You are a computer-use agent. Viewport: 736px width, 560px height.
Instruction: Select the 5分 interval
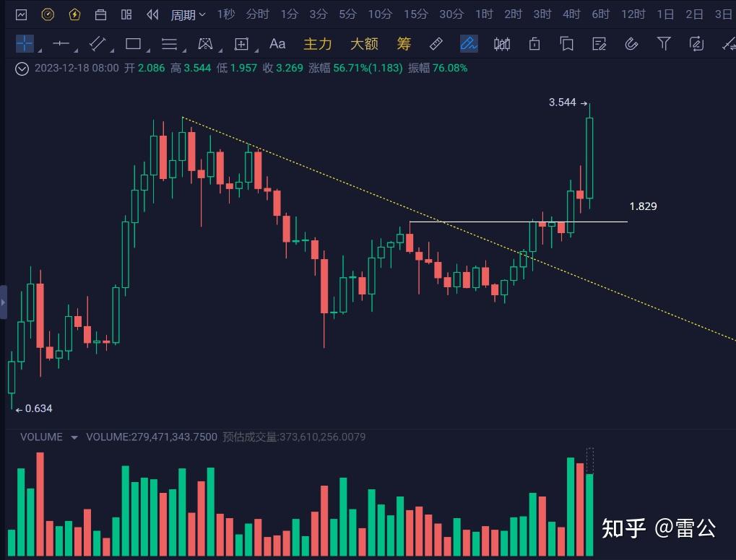pos(347,14)
